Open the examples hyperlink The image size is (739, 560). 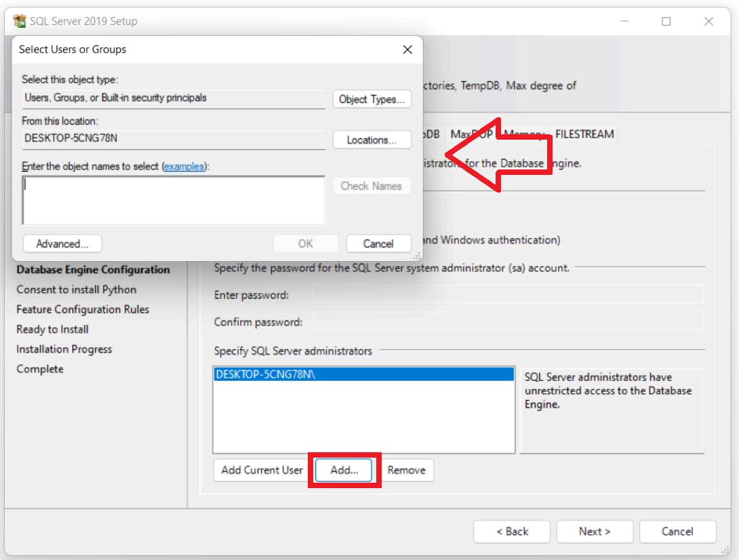(184, 166)
